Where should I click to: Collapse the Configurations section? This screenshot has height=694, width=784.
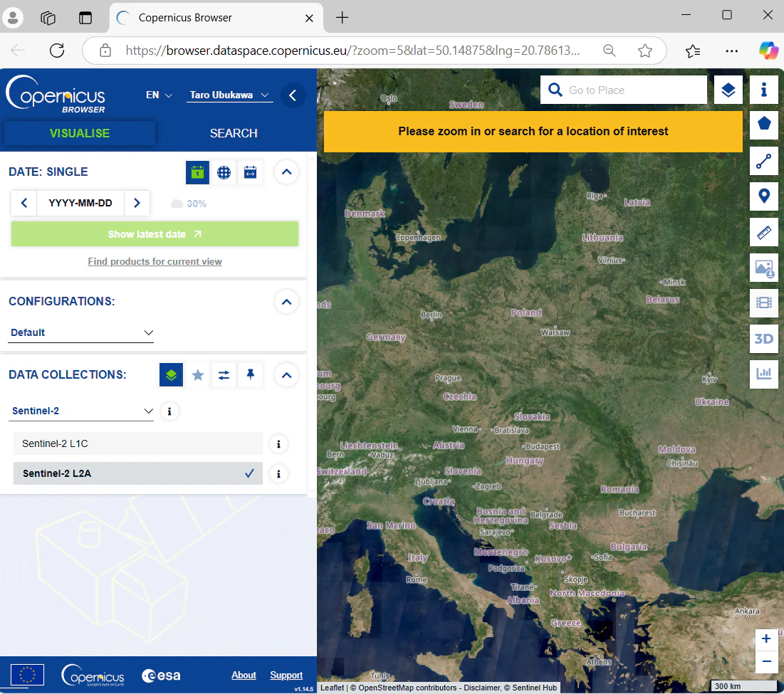pyautogui.click(x=286, y=302)
